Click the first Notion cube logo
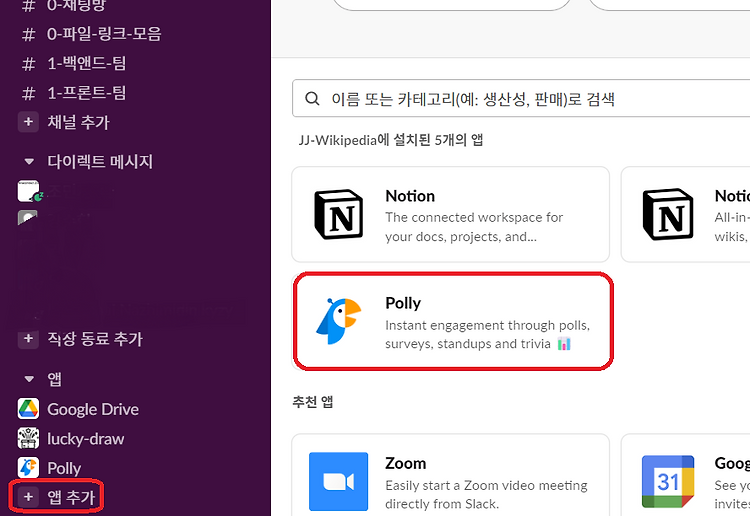 point(339,214)
